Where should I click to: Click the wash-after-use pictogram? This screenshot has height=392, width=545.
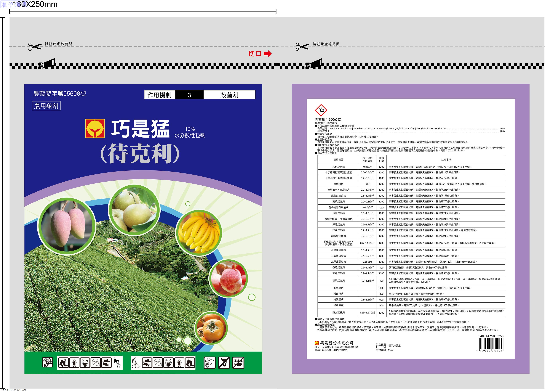pyautogui.click(x=210, y=363)
